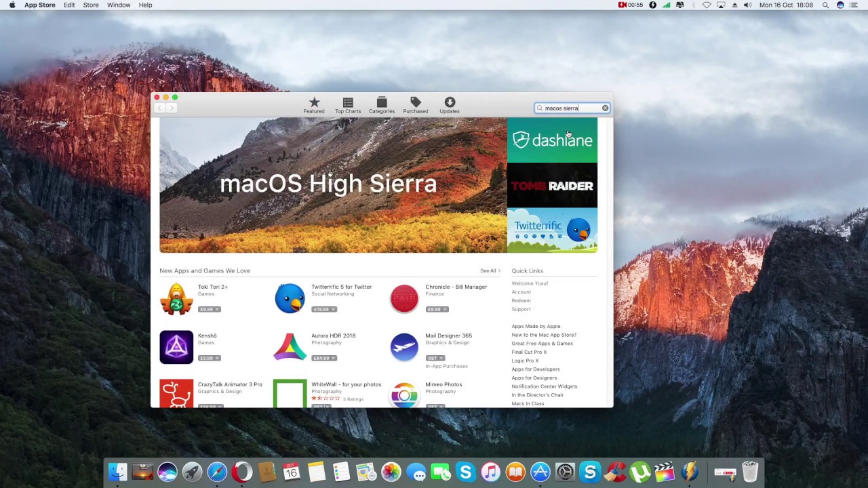The image size is (868, 488).
Task: Open the Support quick link
Action: click(x=521, y=309)
